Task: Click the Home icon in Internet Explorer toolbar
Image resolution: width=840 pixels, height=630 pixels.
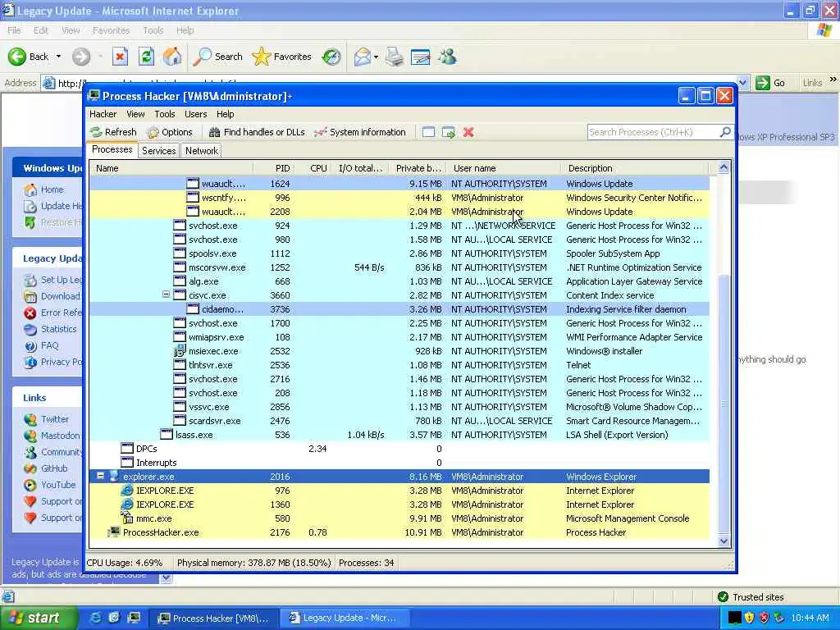Action: [x=172, y=57]
